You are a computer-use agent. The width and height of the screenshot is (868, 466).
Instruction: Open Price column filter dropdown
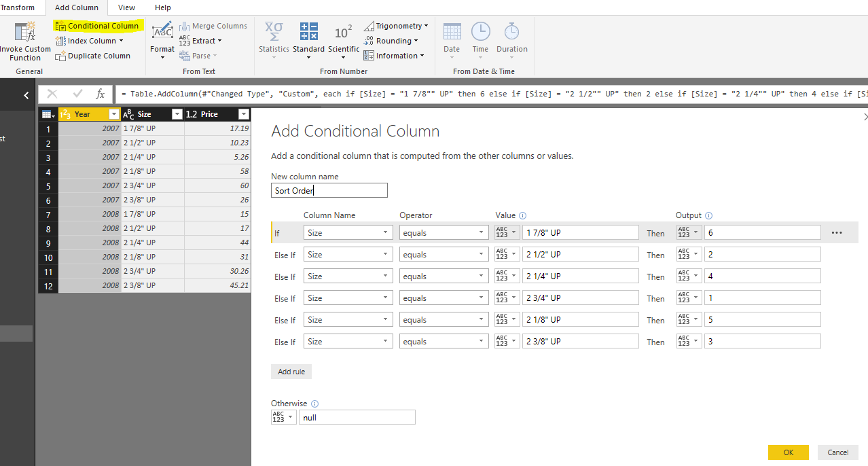[x=244, y=114]
